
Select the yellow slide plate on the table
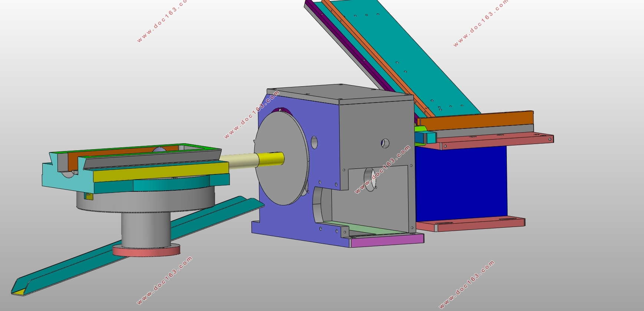point(161,173)
